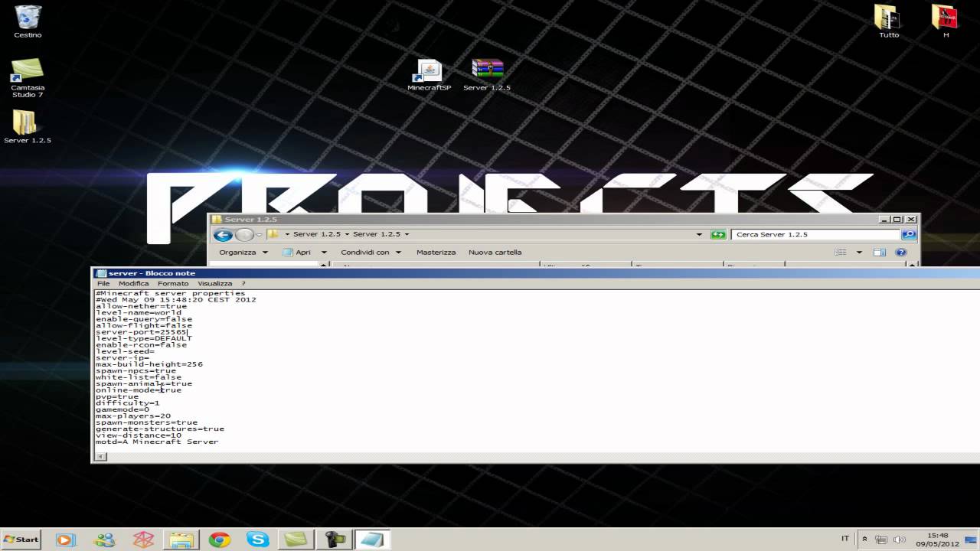Click the line online-mode=true
This screenshot has width=980, height=551.
click(139, 390)
